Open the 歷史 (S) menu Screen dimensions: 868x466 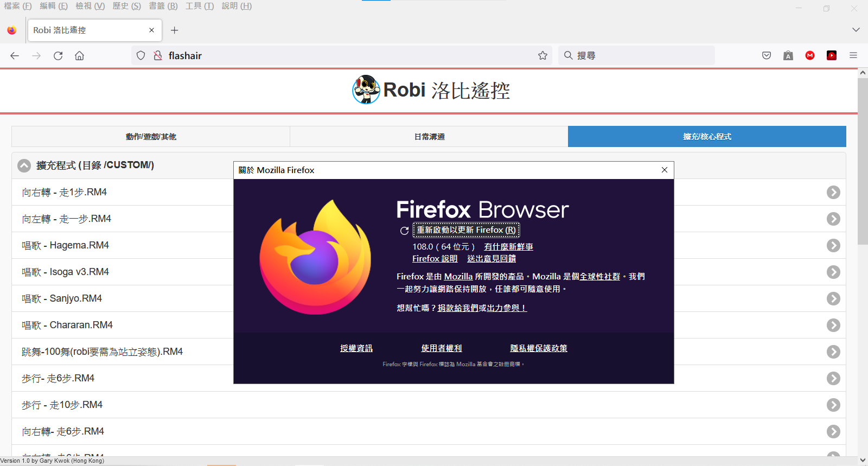pyautogui.click(x=127, y=6)
